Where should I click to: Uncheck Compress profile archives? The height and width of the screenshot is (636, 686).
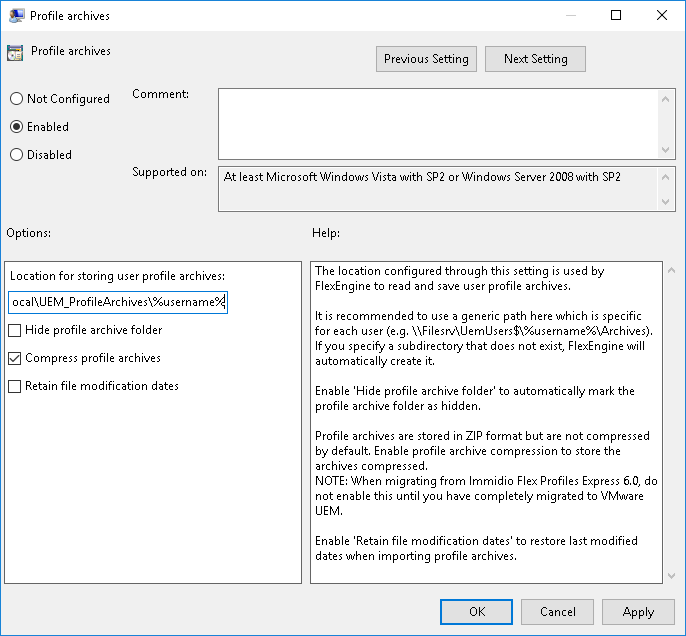pyautogui.click(x=15, y=358)
